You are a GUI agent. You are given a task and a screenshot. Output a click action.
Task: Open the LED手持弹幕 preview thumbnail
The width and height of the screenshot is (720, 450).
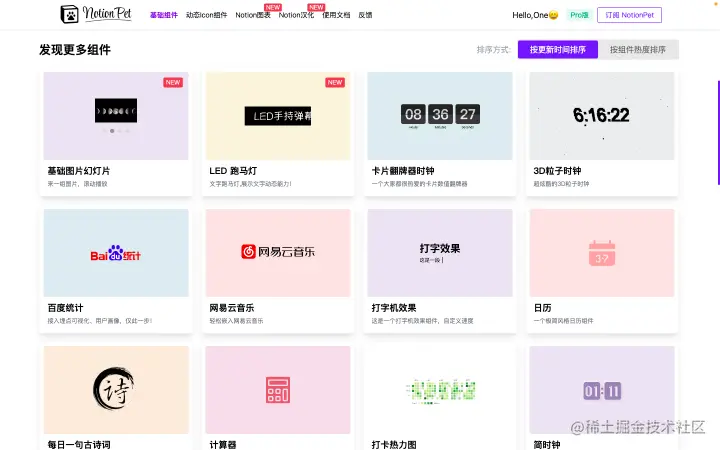(278, 116)
